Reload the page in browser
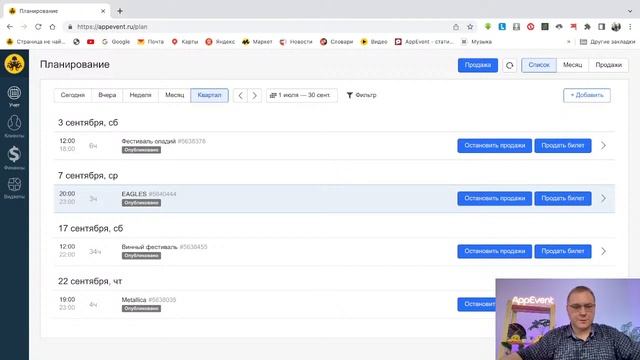This screenshot has height=360, width=640. click(38, 27)
